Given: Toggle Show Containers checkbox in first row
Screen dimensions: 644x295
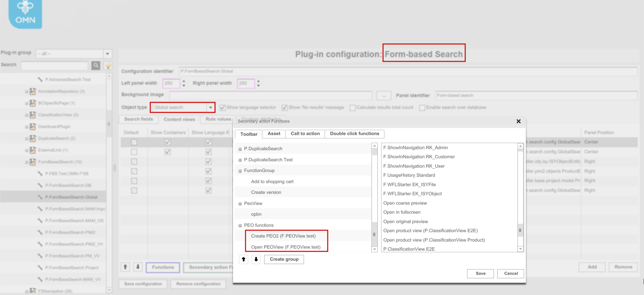Looking at the screenshot, I should (x=168, y=142).
